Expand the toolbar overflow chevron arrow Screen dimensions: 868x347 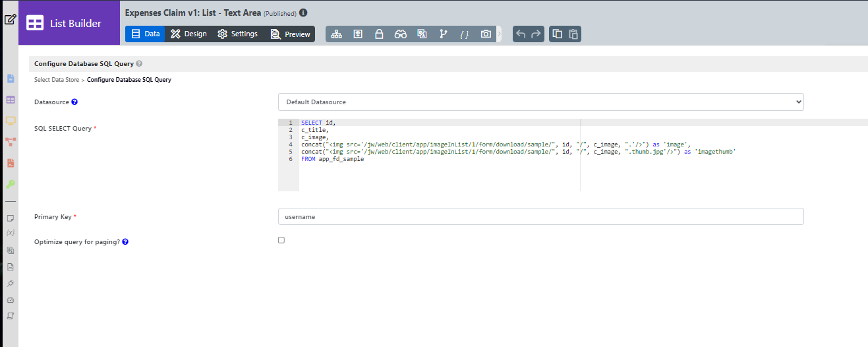[x=499, y=34]
